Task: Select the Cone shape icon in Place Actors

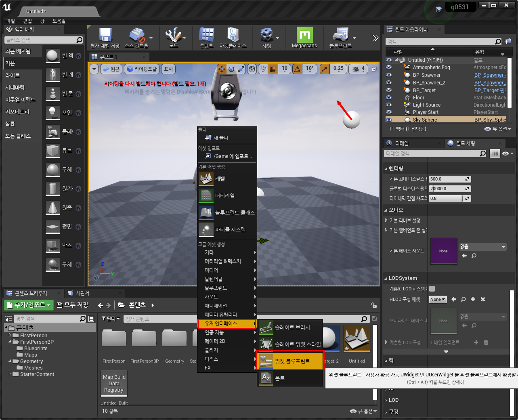Action: coord(52,208)
